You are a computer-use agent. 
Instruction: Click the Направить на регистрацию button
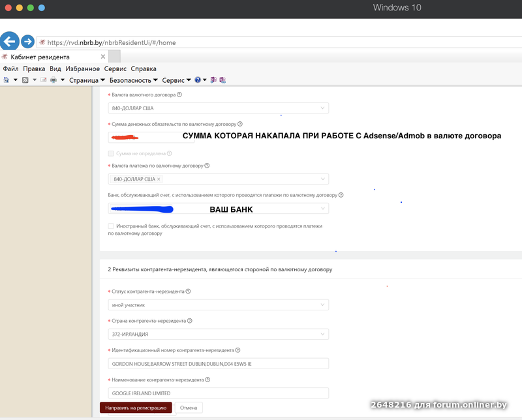click(135, 406)
